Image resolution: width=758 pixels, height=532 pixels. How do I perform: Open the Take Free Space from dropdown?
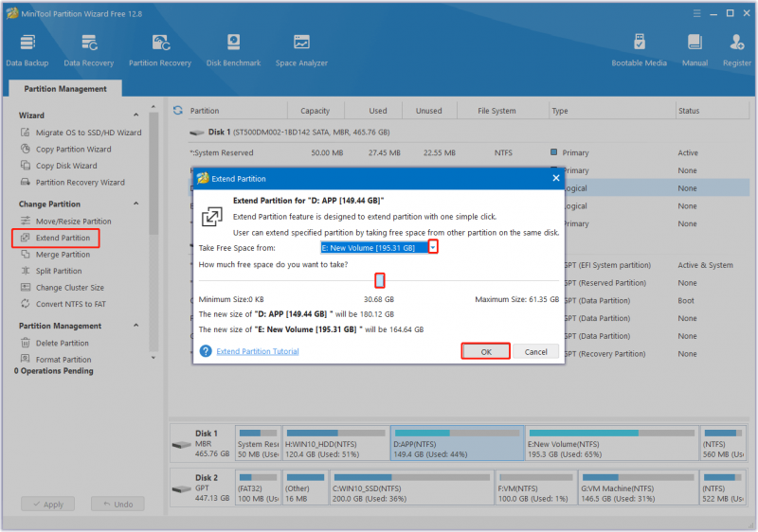(433, 247)
